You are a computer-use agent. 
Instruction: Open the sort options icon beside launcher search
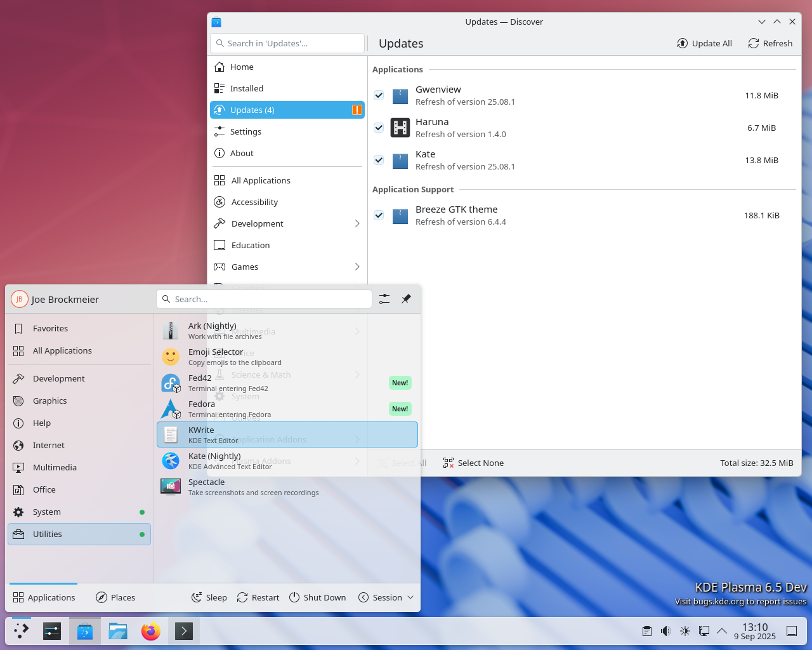click(384, 299)
